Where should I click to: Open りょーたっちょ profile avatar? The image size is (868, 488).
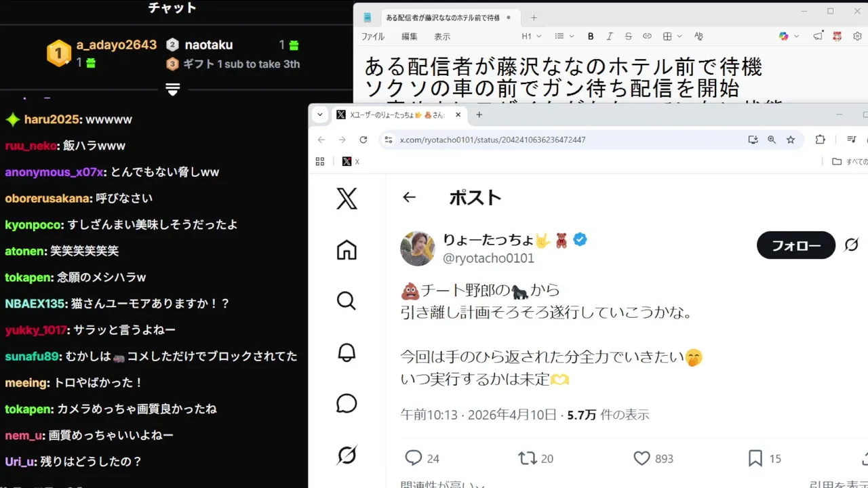tap(418, 249)
